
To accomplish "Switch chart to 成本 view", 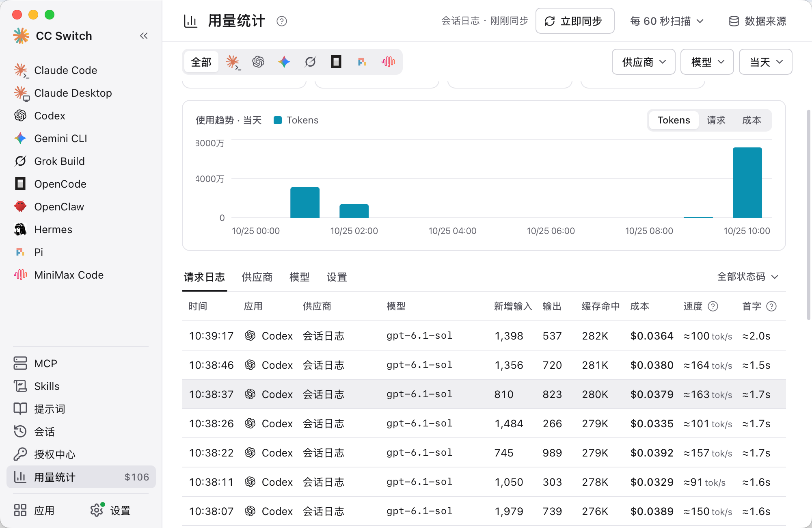I will pos(752,120).
